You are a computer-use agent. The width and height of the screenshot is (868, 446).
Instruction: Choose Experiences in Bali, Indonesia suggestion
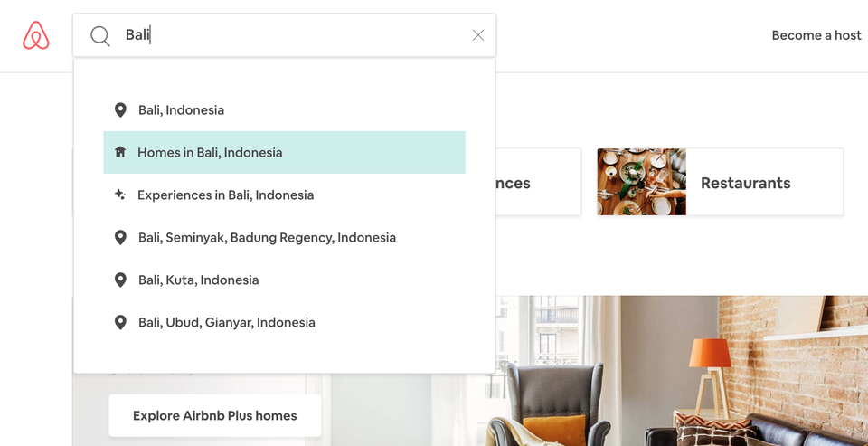tap(284, 195)
